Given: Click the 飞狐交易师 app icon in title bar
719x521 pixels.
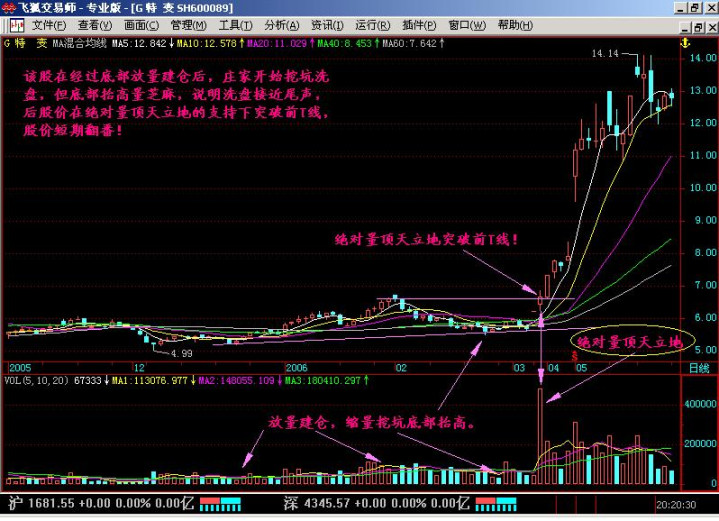Looking at the screenshot, I should pyautogui.click(x=8, y=8).
